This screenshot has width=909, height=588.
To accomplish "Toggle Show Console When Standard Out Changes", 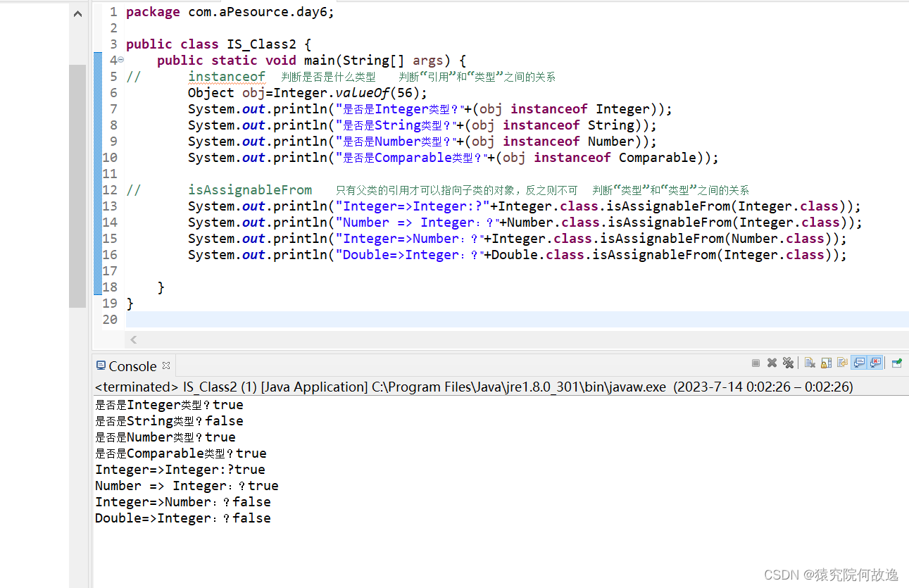I will point(860,362).
